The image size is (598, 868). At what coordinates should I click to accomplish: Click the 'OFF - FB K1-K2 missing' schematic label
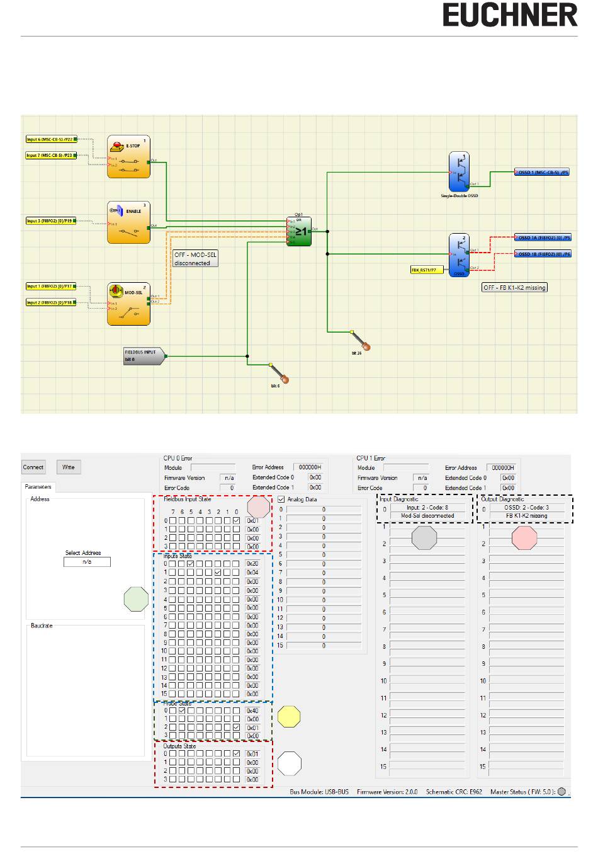pyautogui.click(x=514, y=287)
